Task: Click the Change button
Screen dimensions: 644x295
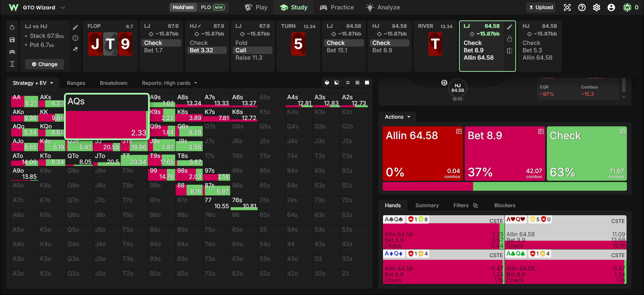Action: coord(45,64)
